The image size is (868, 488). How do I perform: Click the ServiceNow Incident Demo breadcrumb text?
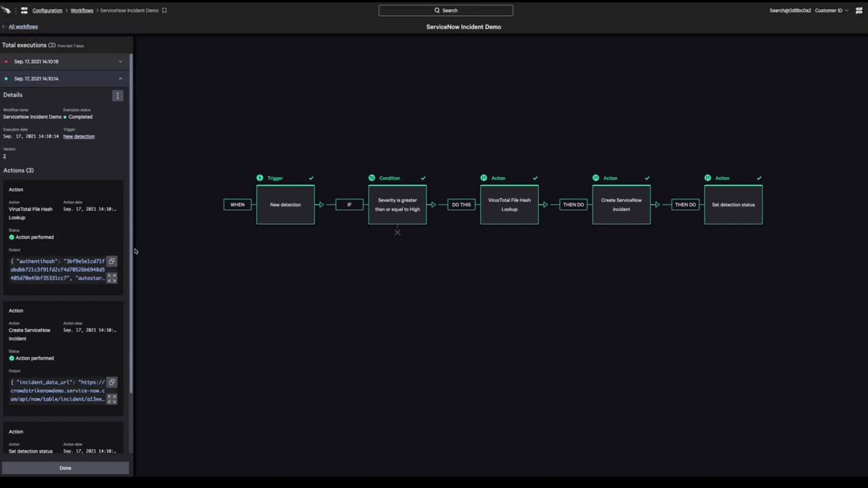click(129, 10)
